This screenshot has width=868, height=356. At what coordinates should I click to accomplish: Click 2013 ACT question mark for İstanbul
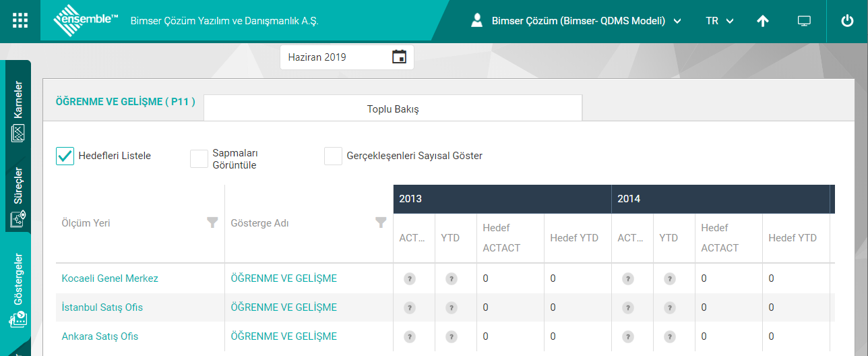pos(409,307)
